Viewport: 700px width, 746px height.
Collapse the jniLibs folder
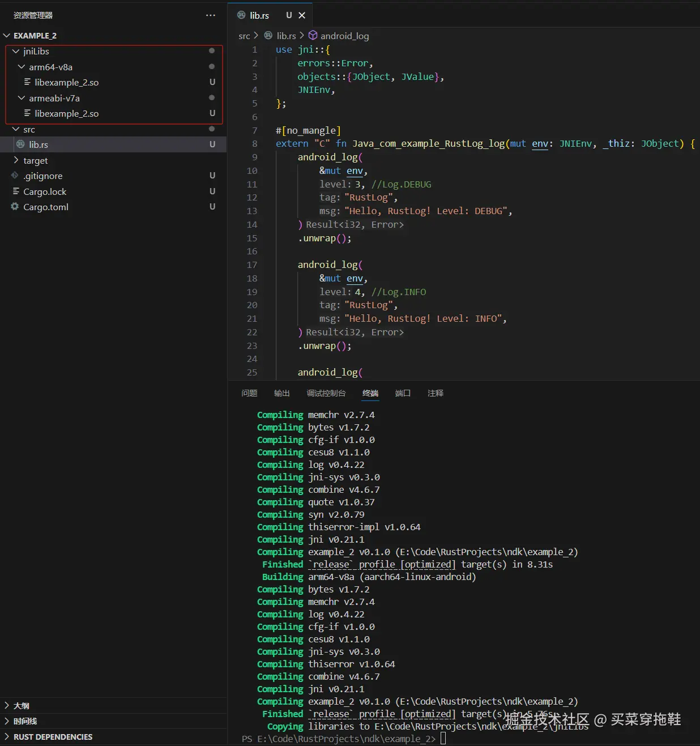(16, 51)
